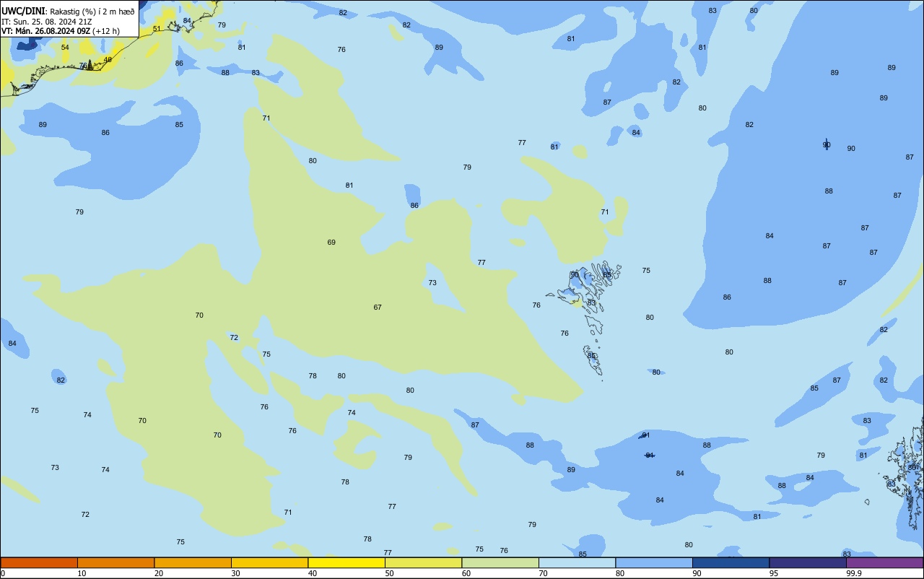Click the '(+12 h)' forecast offset text
This screenshot has width=924, height=579.
pyautogui.click(x=105, y=31)
